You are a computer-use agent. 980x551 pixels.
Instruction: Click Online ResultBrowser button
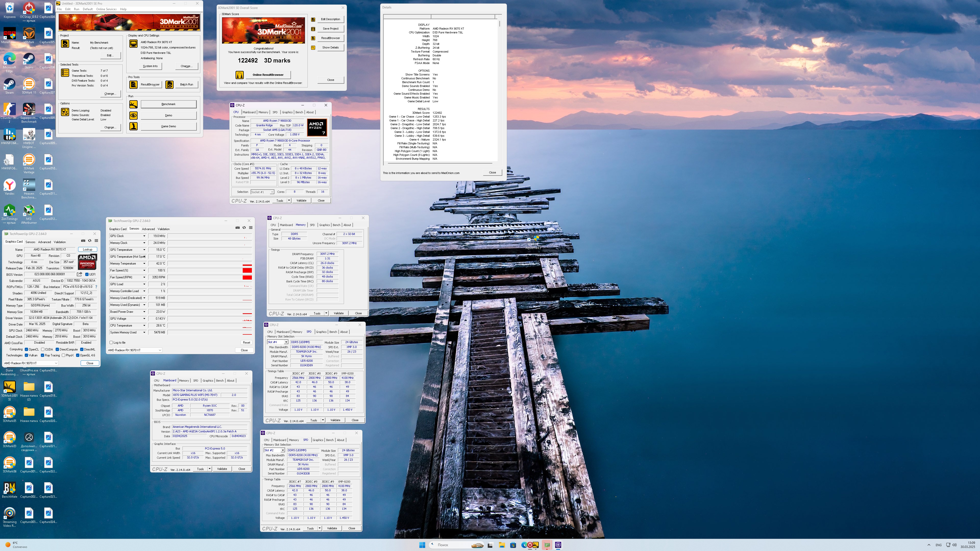tap(268, 75)
